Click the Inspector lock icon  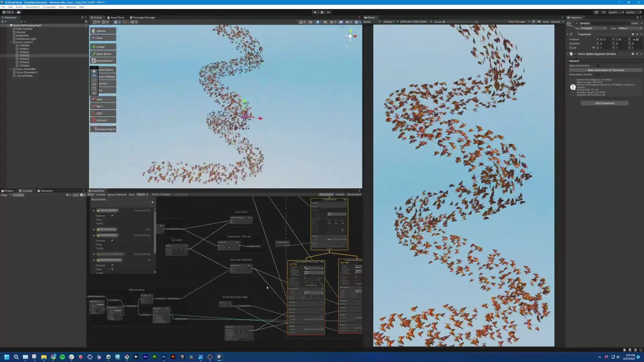pos(637,17)
